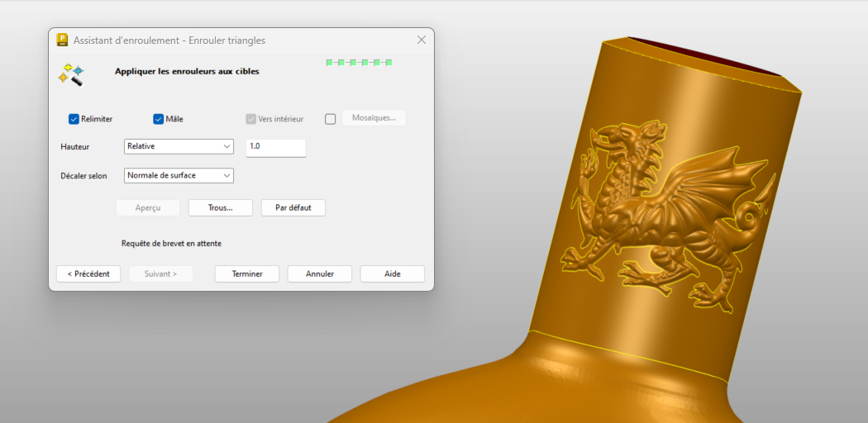
Task: Click the wizard magic wand icon
Action: (x=71, y=74)
